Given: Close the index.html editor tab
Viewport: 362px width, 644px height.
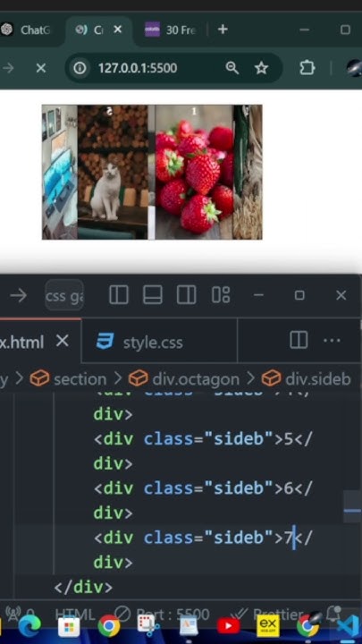Looking at the screenshot, I should (63, 341).
